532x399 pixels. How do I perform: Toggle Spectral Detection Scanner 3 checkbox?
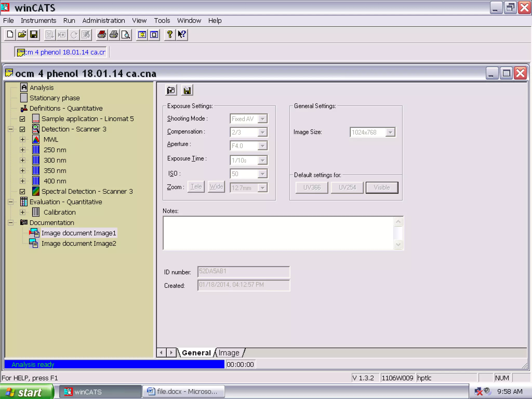(x=23, y=192)
